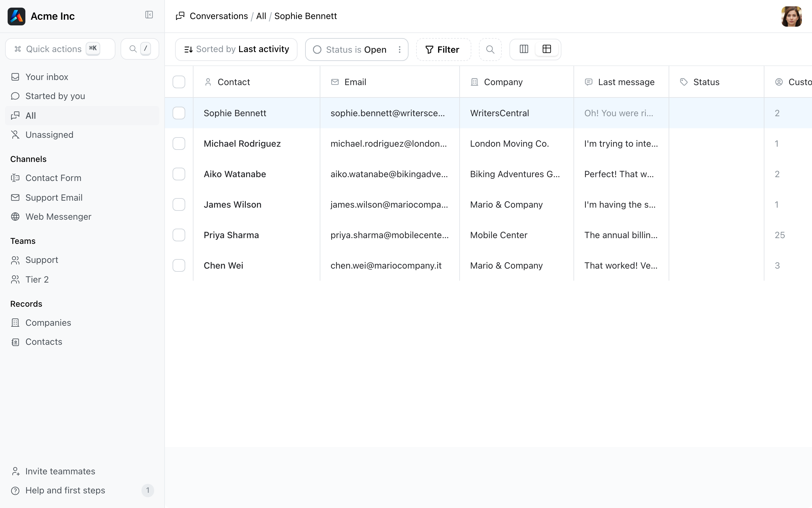The image size is (812, 508).
Task: Check the Priya Sharma row checkbox
Action: pyautogui.click(x=179, y=235)
